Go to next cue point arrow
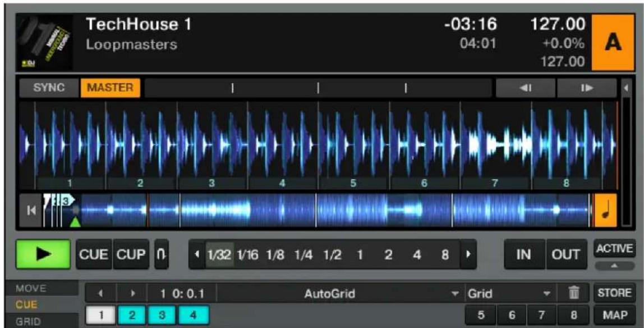The height and width of the screenshot is (328, 644). pyautogui.click(x=132, y=294)
